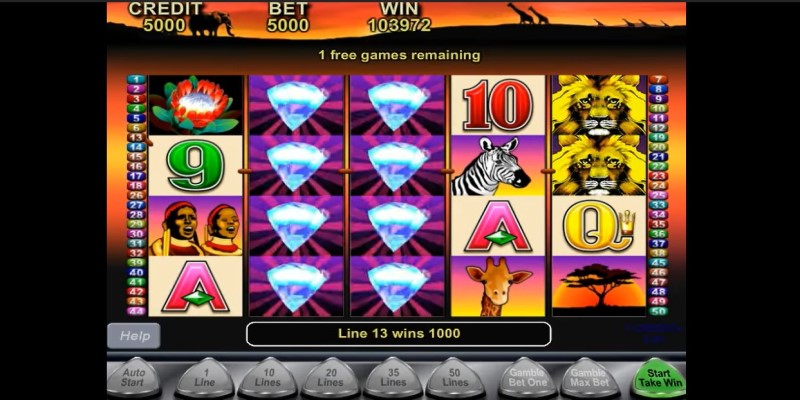800x400 pixels.
Task: Hit the green Start Take Win button
Action: point(658,378)
